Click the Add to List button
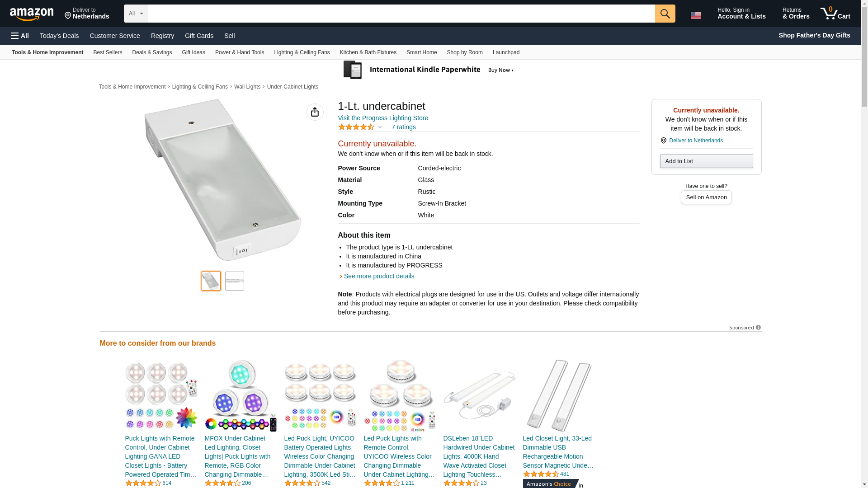Viewport: 868px width, 488px height. coord(706,161)
